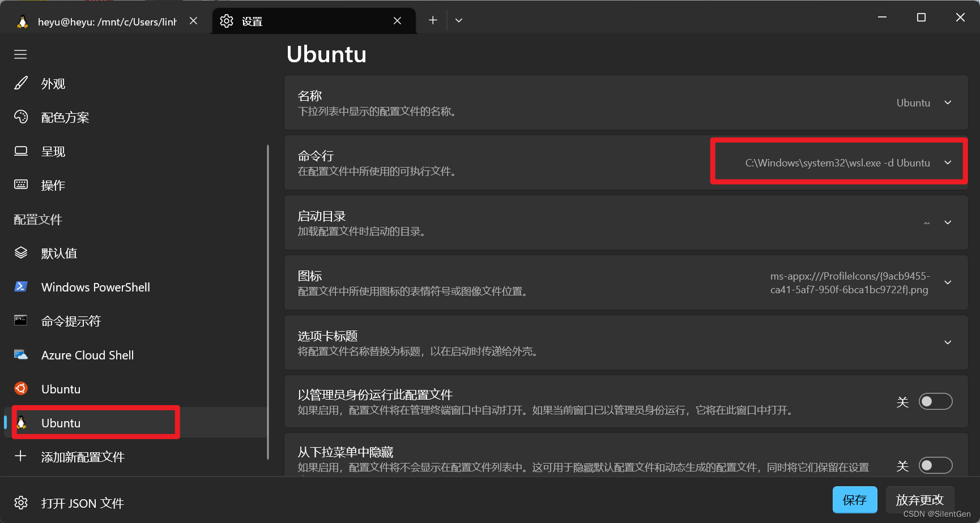Click the gear icon beside 打开 JSON 文件

pyautogui.click(x=21, y=503)
